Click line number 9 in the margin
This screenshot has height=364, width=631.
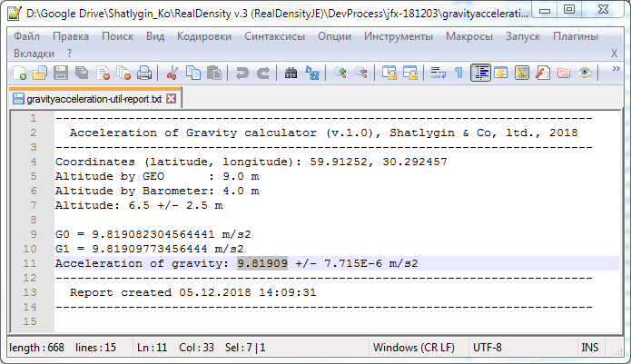(34, 234)
